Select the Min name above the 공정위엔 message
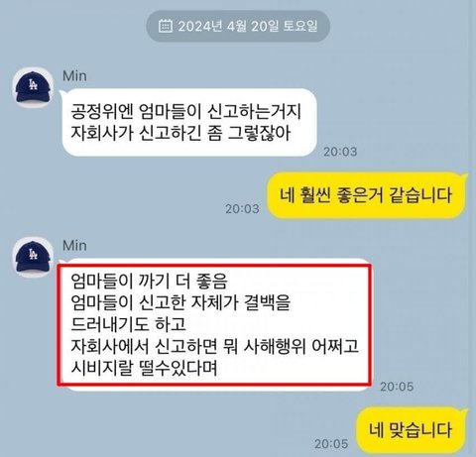476x457 pixels. pos(74,76)
